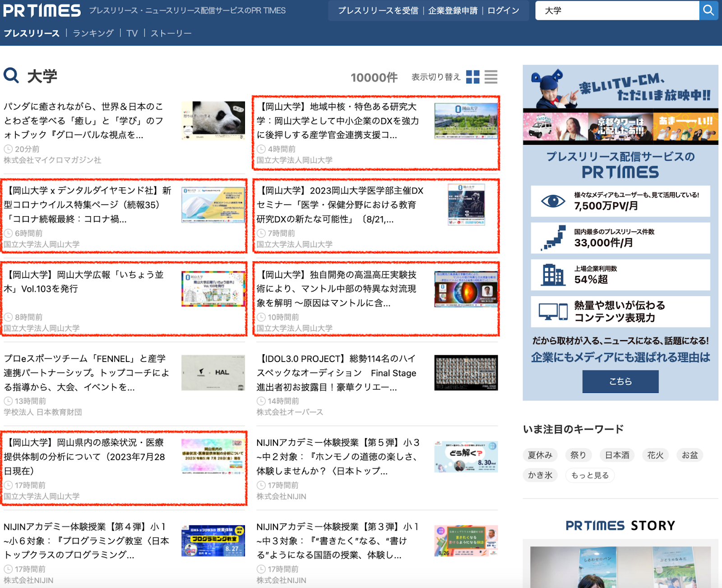Open the 高温高圧実験技術 mantle article
Screen dimensions: 722x588
337,289
